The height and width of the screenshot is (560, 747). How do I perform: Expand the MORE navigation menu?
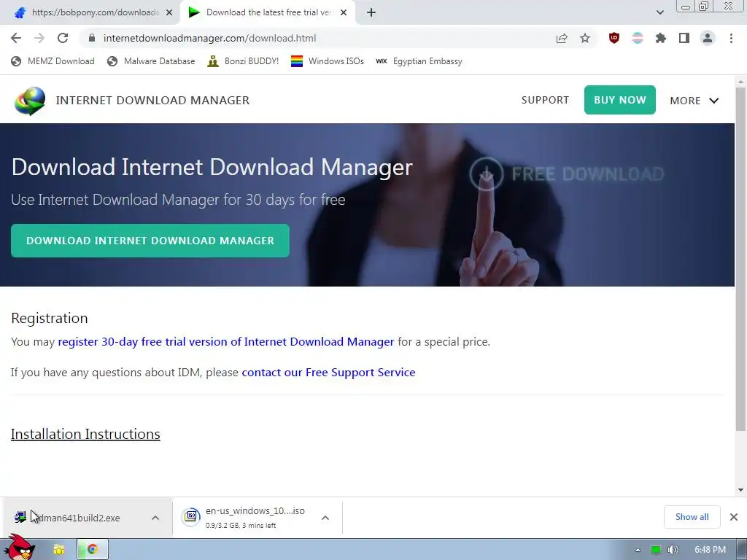pos(694,101)
